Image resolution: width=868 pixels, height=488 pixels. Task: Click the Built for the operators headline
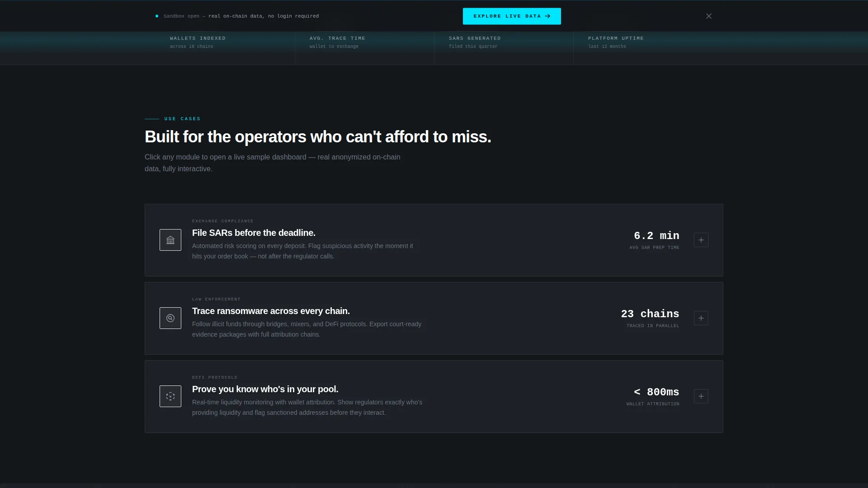pos(318,137)
